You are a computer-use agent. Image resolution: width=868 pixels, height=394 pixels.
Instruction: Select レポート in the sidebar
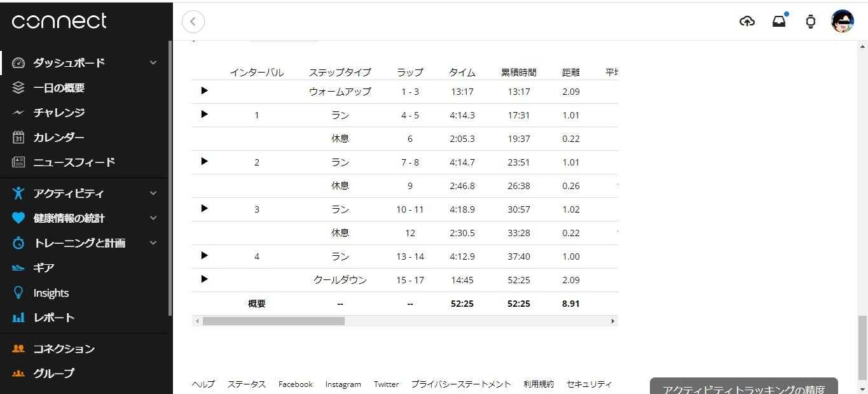coord(53,318)
